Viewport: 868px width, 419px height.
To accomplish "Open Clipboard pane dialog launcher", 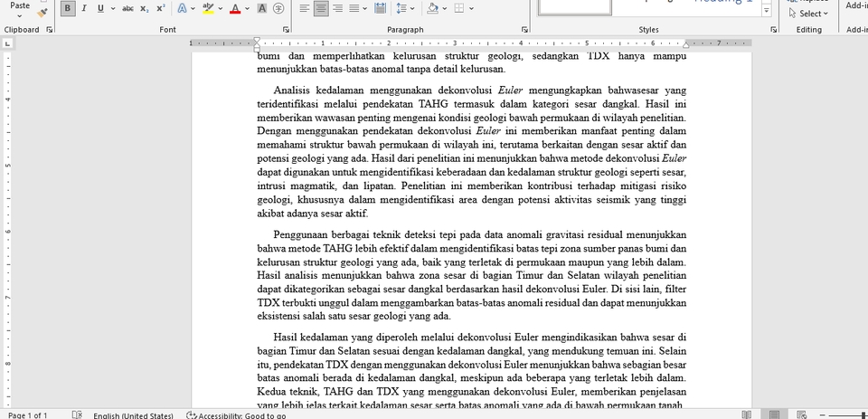I will (x=49, y=29).
